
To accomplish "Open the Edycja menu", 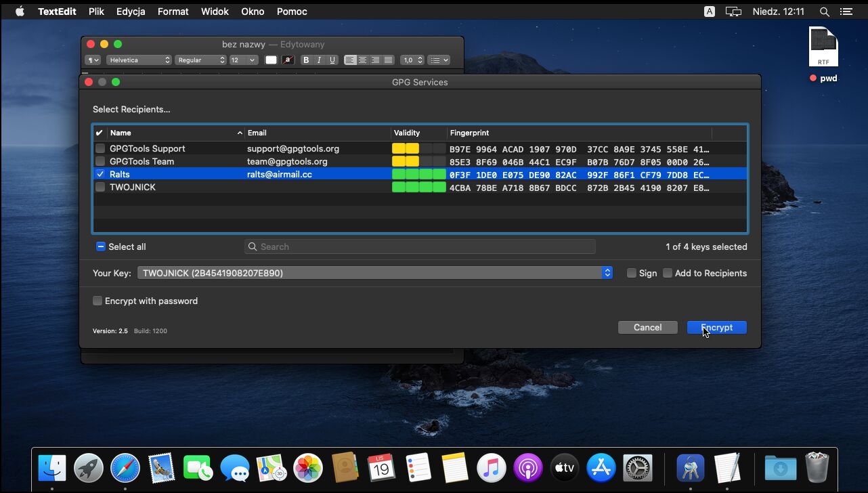I will pyautogui.click(x=130, y=12).
